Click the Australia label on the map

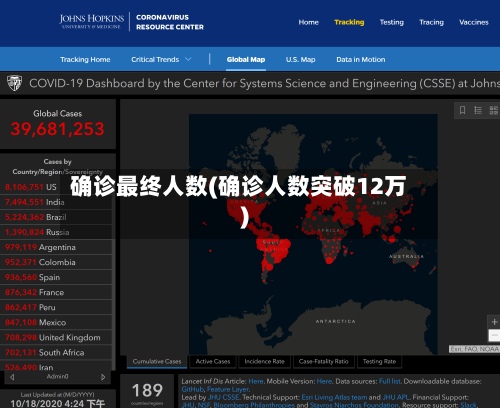click(x=406, y=256)
